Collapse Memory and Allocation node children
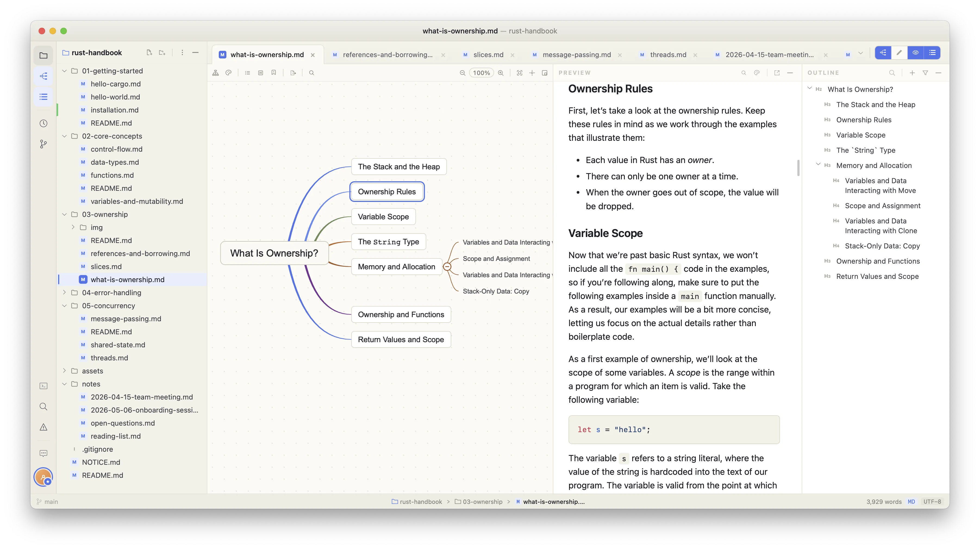The width and height of the screenshot is (980, 549). pos(447,267)
